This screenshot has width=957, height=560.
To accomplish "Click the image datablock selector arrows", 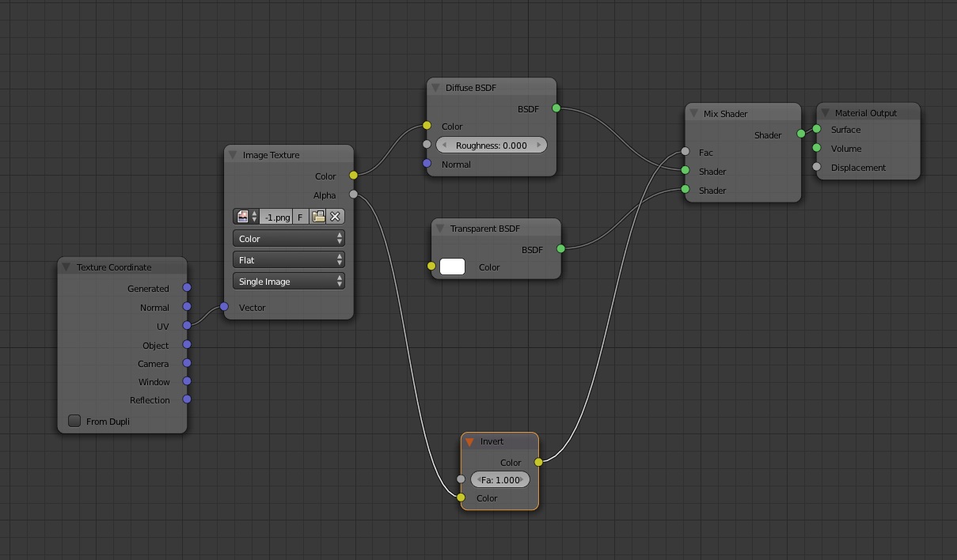I will tap(255, 217).
